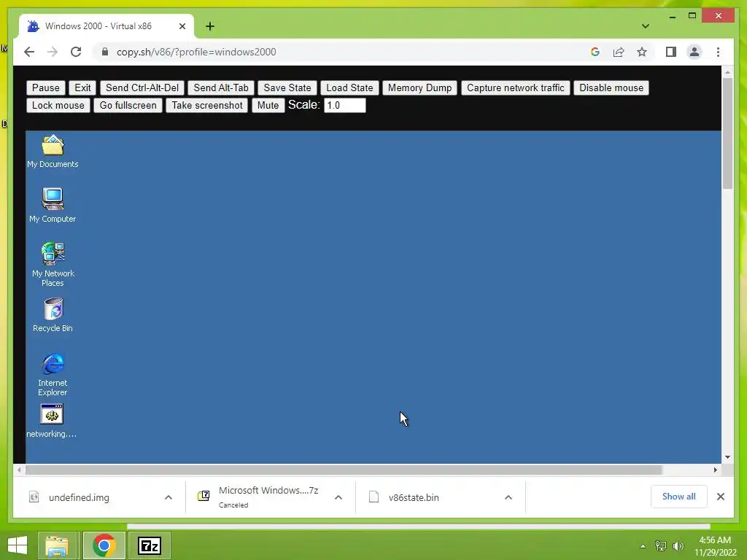Open the Recycle Bin icon

coord(53,315)
